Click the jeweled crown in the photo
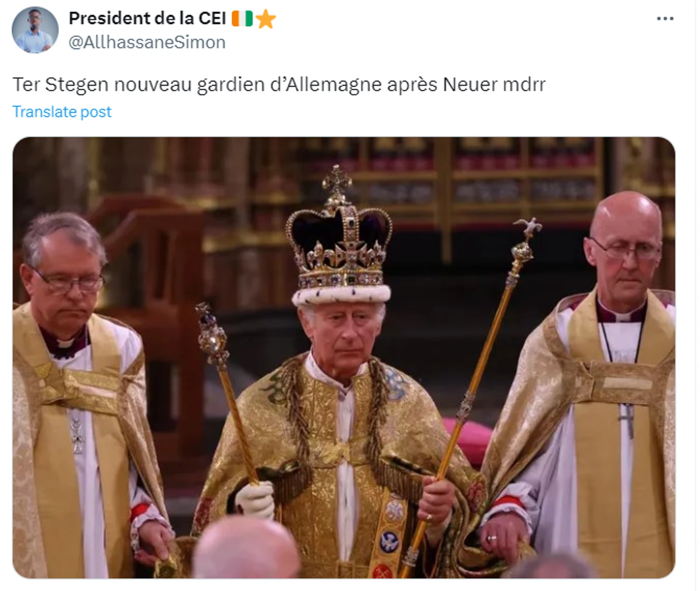 pyautogui.click(x=339, y=237)
